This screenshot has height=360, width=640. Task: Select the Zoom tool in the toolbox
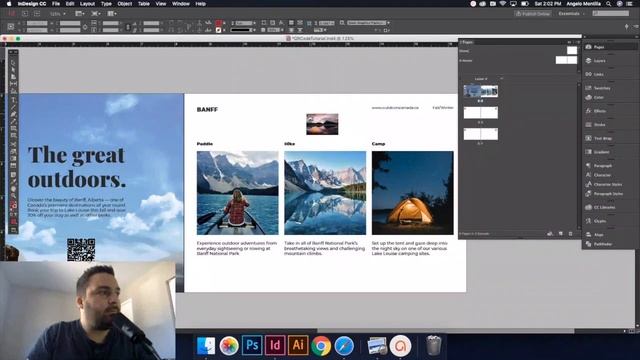[13, 196]
